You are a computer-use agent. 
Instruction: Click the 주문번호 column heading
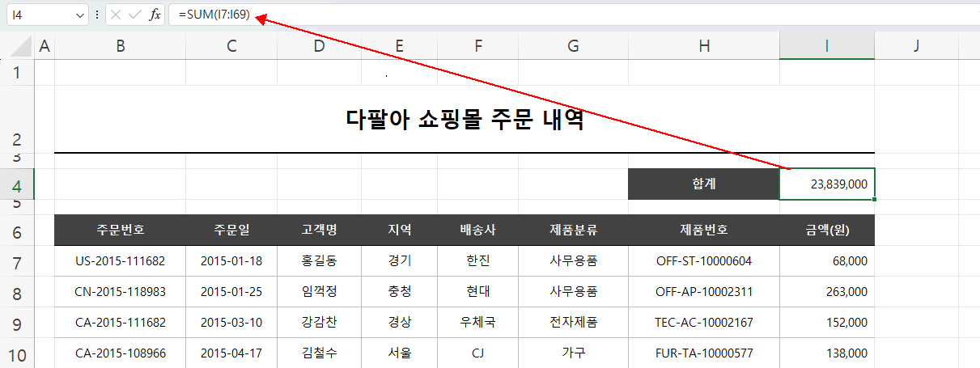pos(120,231)
